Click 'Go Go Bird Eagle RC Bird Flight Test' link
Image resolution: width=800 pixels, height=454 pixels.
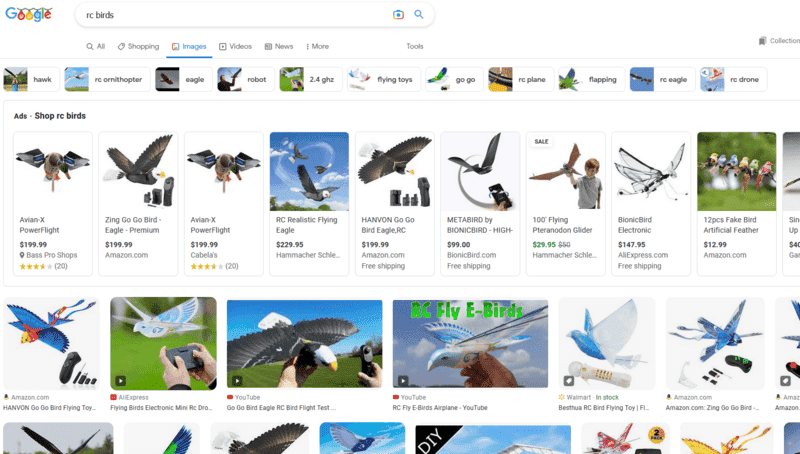point(282,408)
